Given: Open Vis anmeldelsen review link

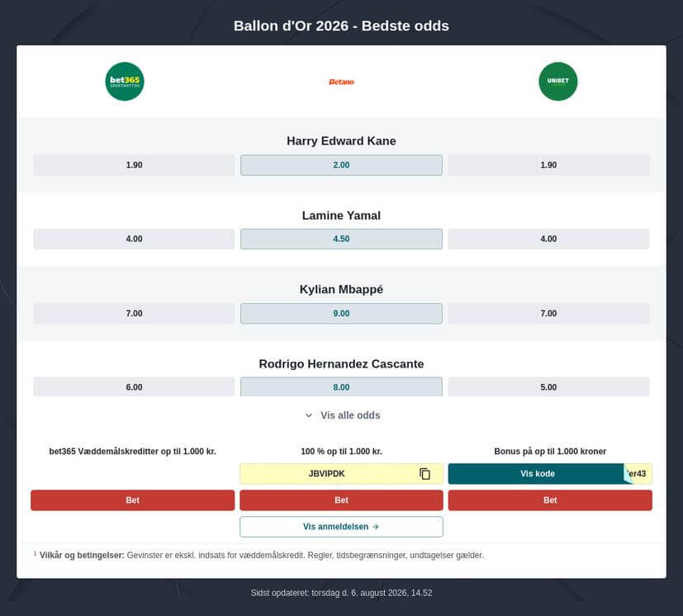Looking at the screenshot, I should (341, 527).
